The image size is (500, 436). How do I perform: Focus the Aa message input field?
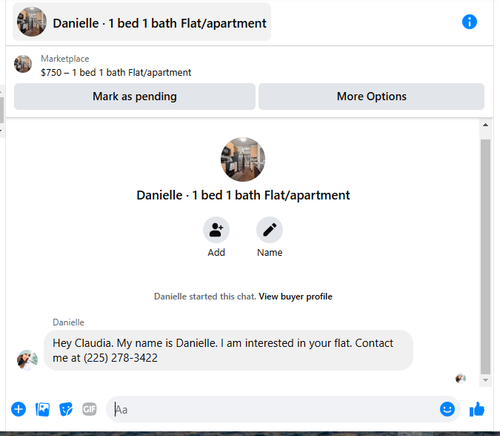point(283,409)
